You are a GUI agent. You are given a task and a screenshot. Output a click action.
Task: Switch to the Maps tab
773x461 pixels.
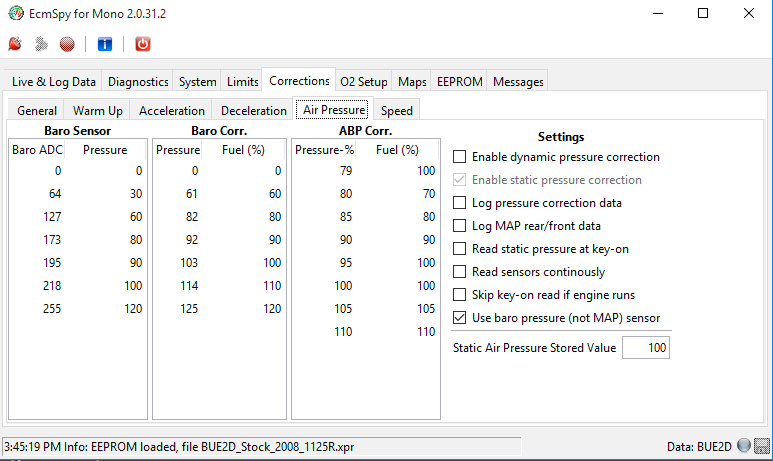[x=412, y=82]
